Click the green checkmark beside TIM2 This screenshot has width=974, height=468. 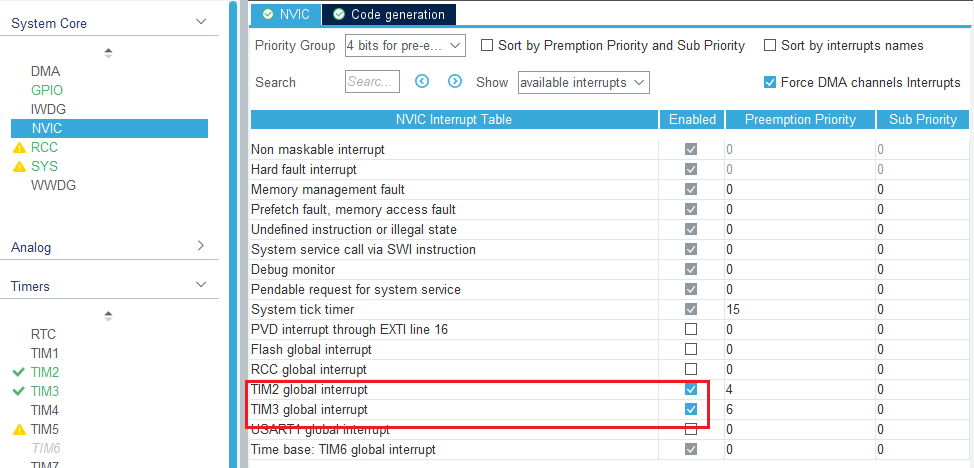[x=19, y=372]
